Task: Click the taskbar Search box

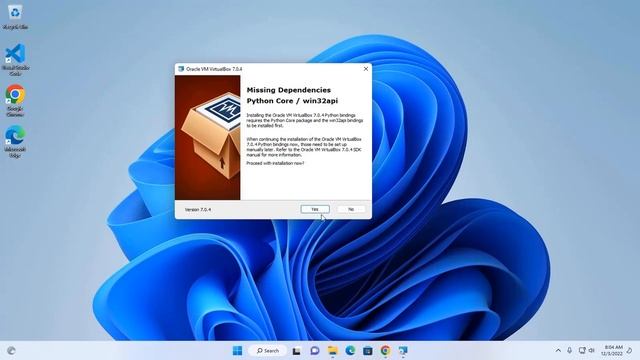Action: tap(268, 351)
